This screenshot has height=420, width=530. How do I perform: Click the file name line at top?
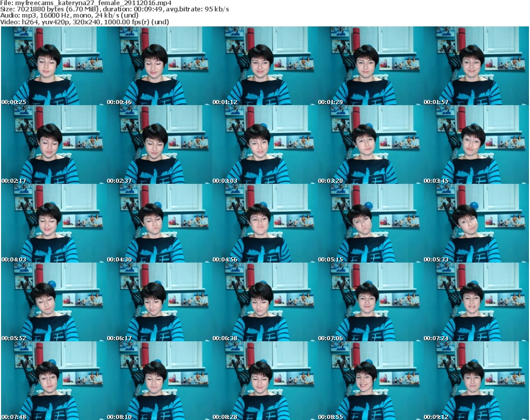click(x=86, y=3)
